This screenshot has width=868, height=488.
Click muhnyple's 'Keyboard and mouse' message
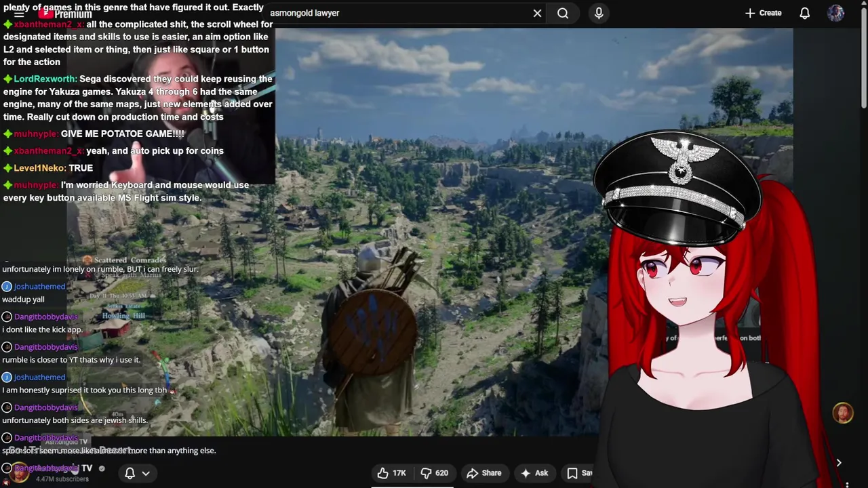point(126,191)
